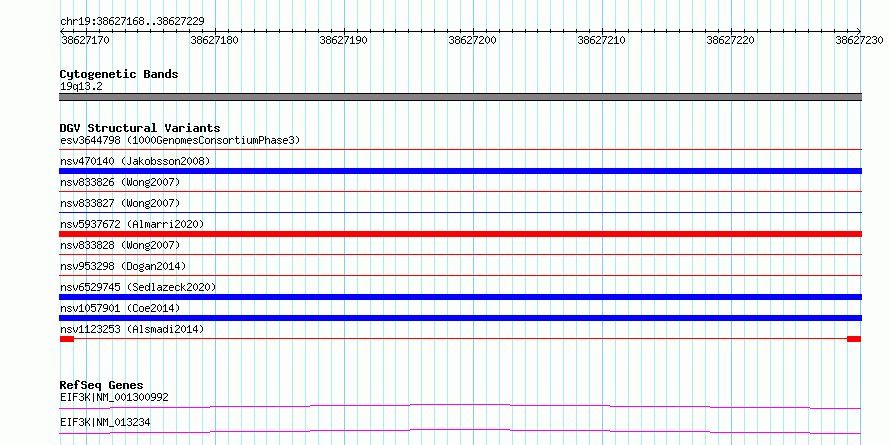Click the thin red line under esv3644798

coord(460,150)
